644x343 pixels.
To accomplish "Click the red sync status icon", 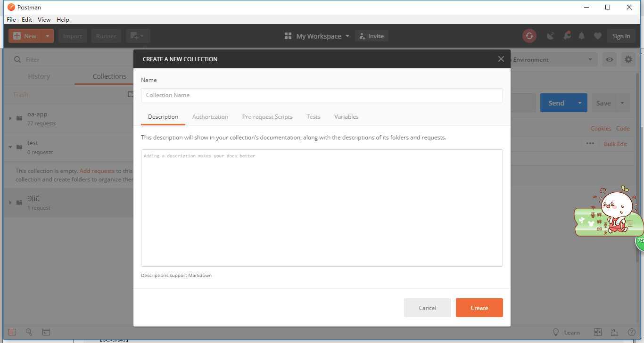I will tap(529, 36).
